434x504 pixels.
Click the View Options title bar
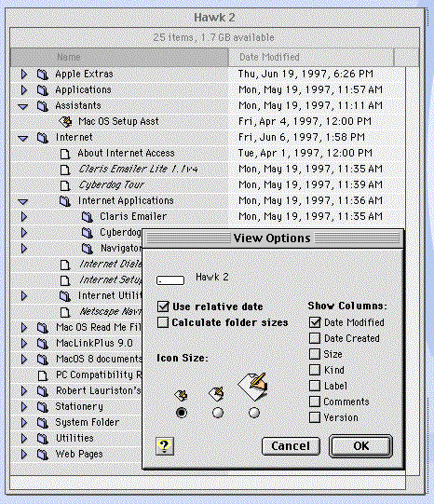[273, 238]
